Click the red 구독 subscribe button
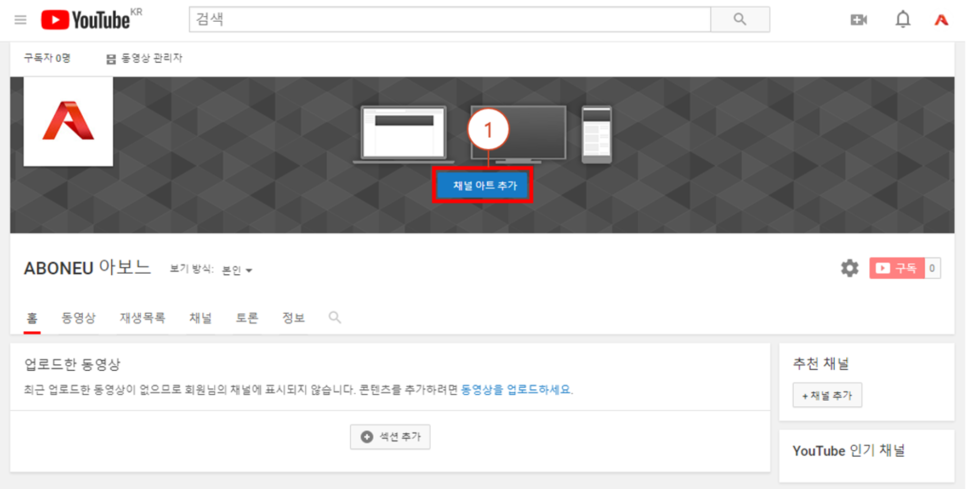Viewport: 966px width, 489px height. click(897, 269)
